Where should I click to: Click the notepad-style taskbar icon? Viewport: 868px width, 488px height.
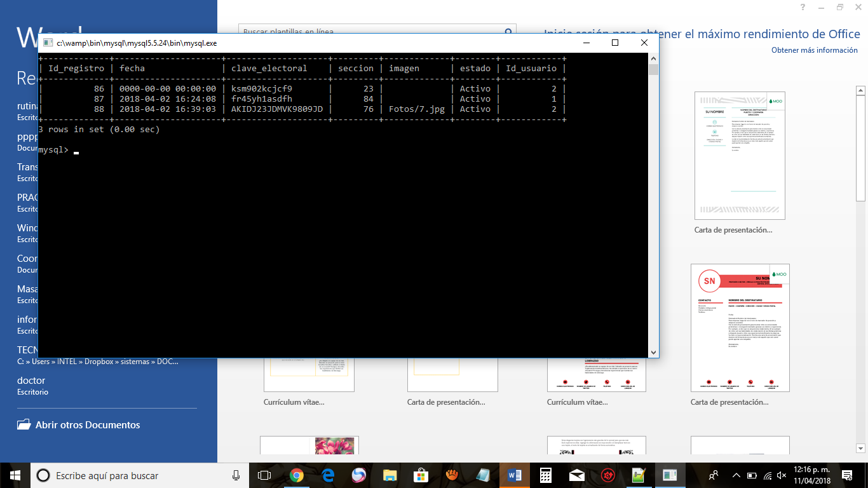click(483, 475)
